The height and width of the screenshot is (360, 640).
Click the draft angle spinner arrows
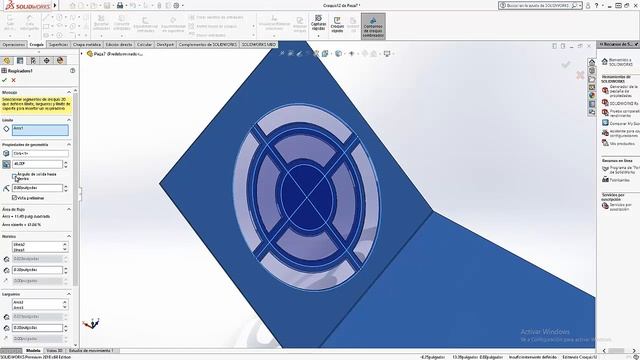click(x=66, y=164)
